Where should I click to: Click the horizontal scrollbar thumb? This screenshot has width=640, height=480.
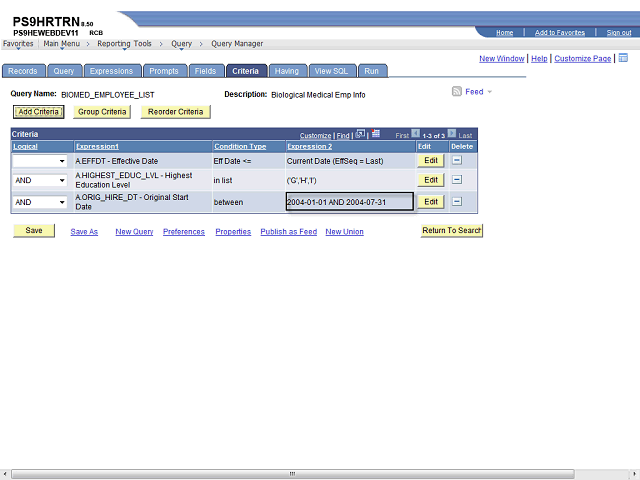292,474
